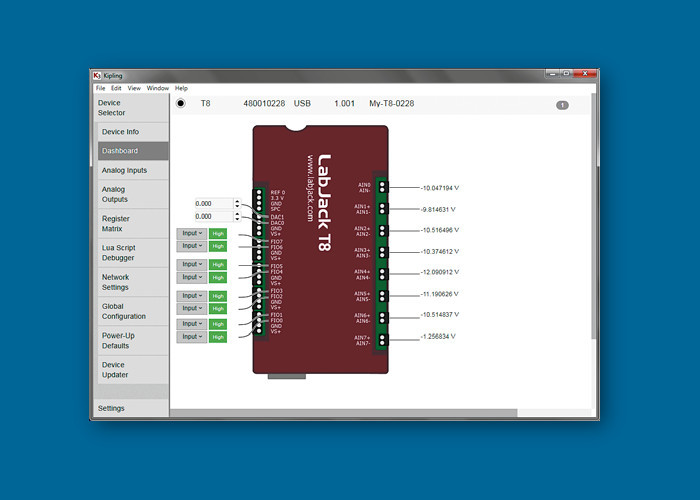The image size is (700, 500).
Task: Click the DAC1 voltage input field
Action: pyautogui.click(x=214, y=204)
